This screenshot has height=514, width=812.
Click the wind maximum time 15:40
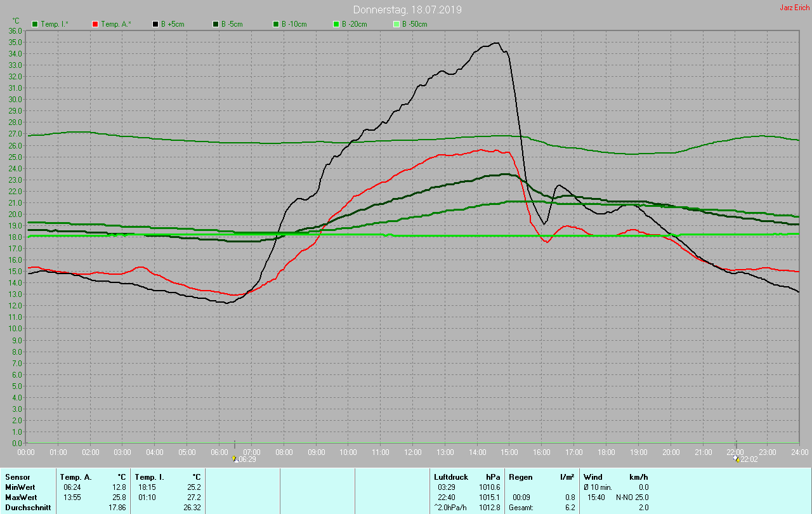tap(596, 497)
